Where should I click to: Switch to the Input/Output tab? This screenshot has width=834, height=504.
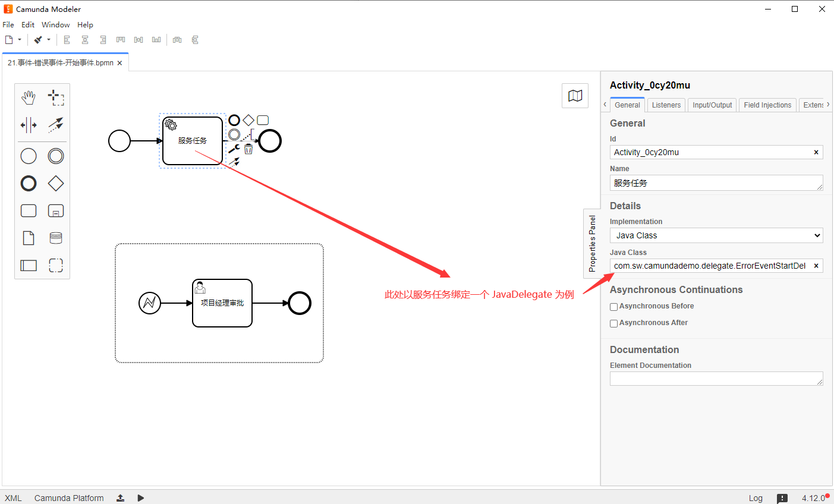click(712, 105)
